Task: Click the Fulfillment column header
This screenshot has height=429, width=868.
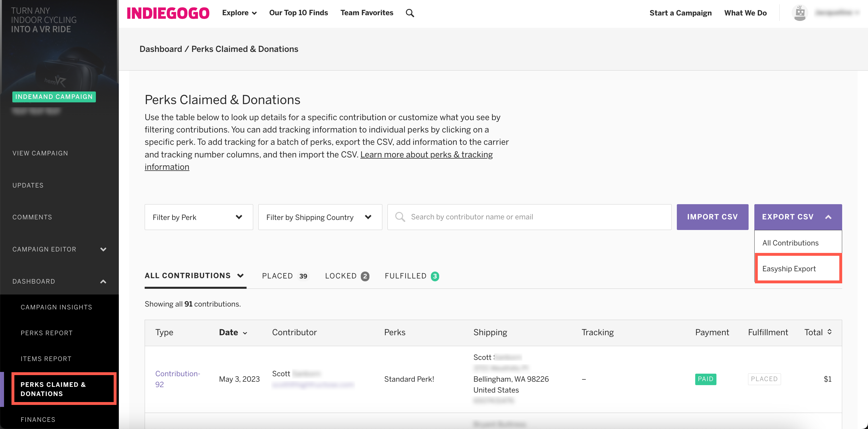Action: point(768,332)
